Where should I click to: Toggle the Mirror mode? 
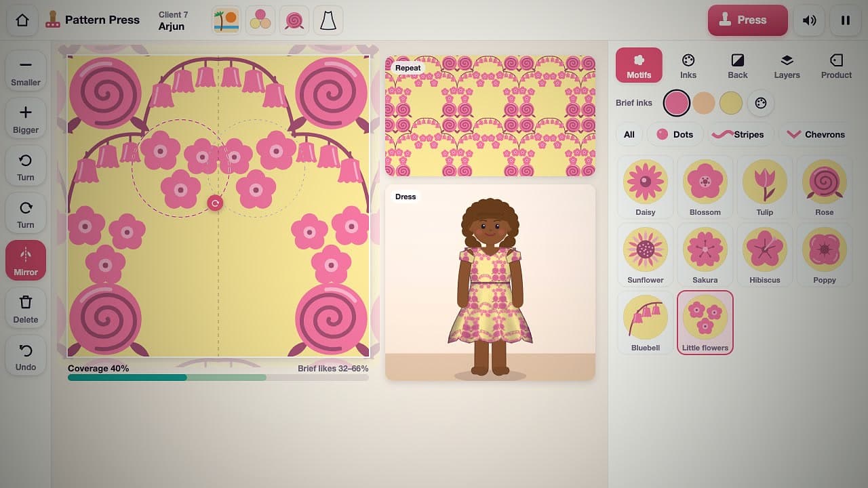(26, 261)
